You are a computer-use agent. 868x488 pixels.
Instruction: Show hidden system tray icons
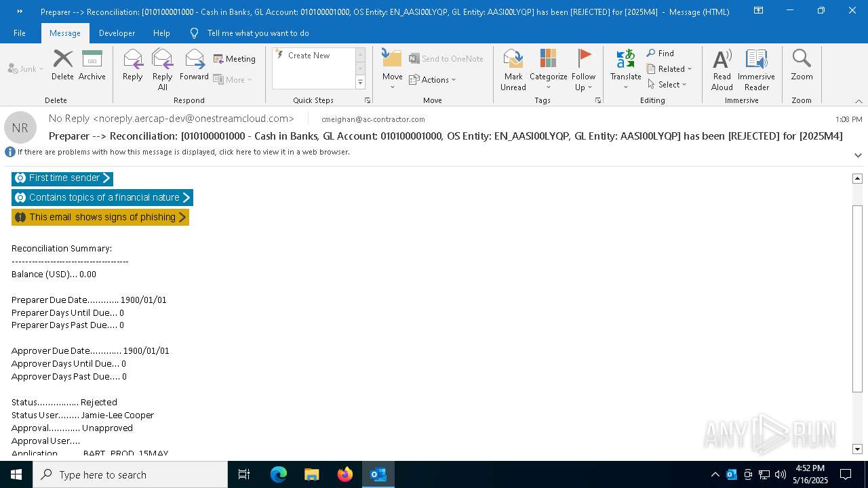715,474
